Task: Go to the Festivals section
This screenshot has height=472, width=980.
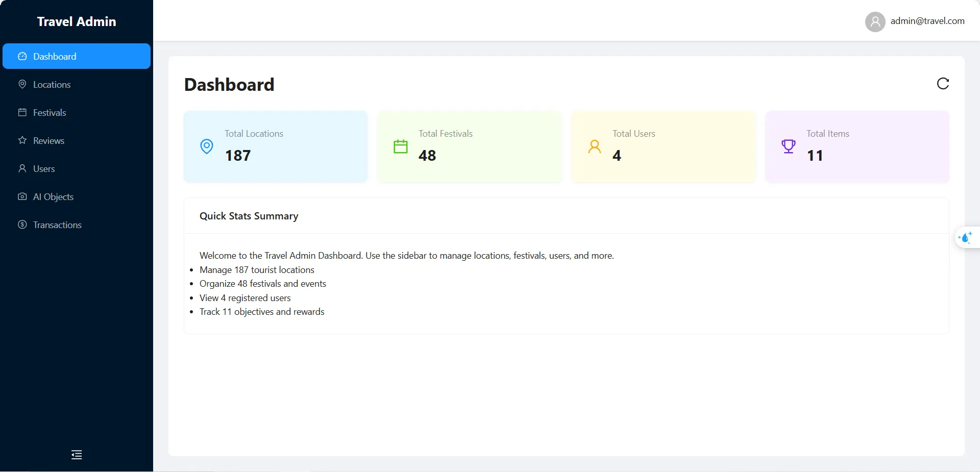Action: pyautogui.click(x=77, y=112)
